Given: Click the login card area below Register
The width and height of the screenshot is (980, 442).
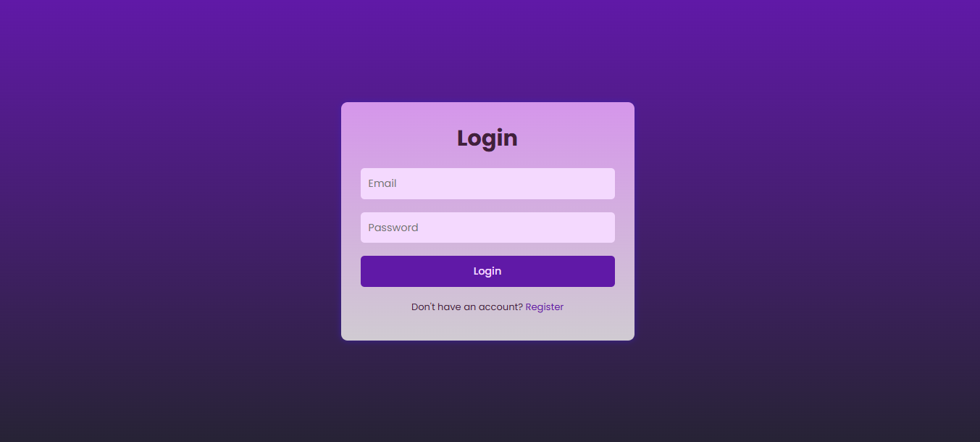Looking at the screenshot, I should tap(487, 328).
